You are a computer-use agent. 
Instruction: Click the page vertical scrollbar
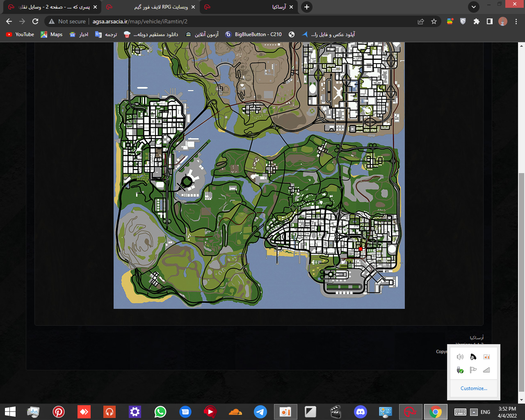[521, 282]
